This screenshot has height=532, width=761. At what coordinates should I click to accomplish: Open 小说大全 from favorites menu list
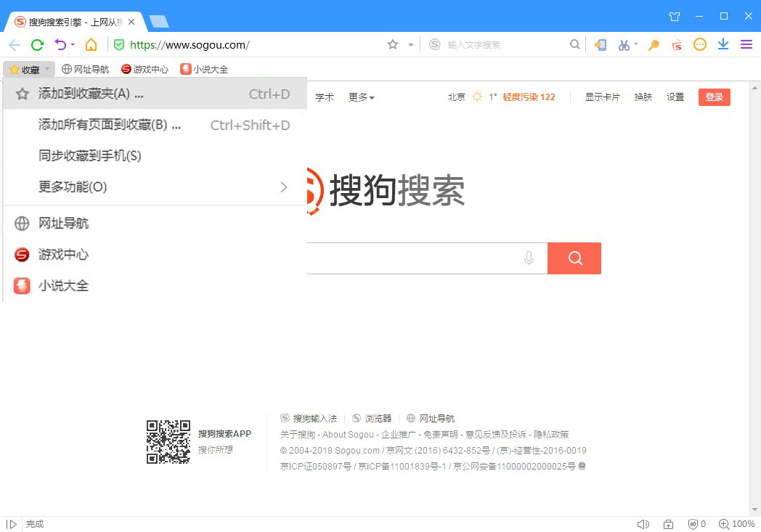tap(155, 286)
